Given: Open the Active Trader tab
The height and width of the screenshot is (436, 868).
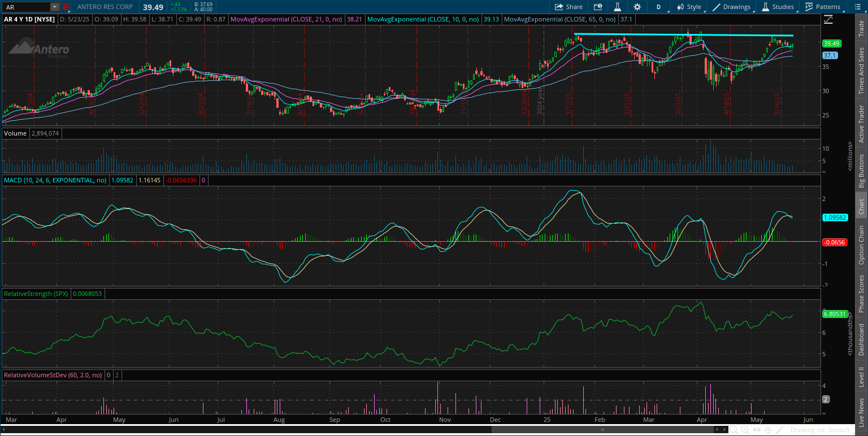Looking at the screenshot, I should point(861,124).
